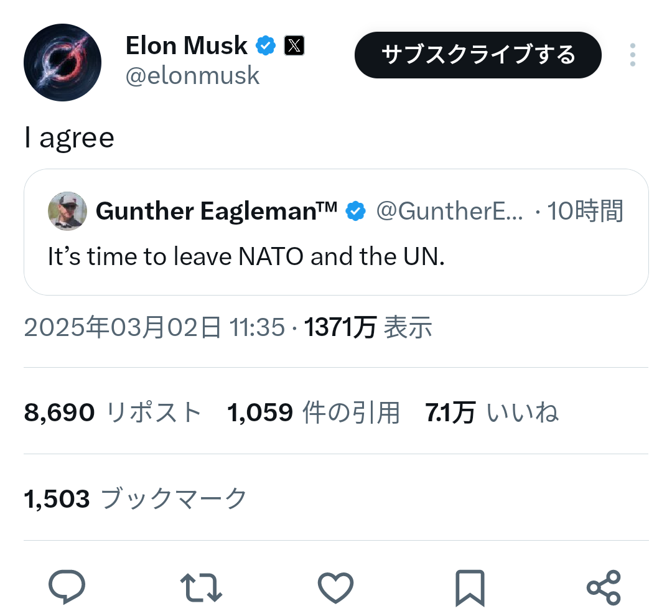Like the post with heart icon
The width and height of the screenshot is (672, 616).
coord(335,587)
